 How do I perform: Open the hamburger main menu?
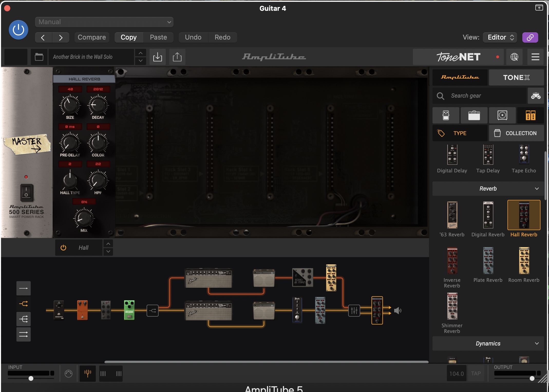tap(535, 57)
